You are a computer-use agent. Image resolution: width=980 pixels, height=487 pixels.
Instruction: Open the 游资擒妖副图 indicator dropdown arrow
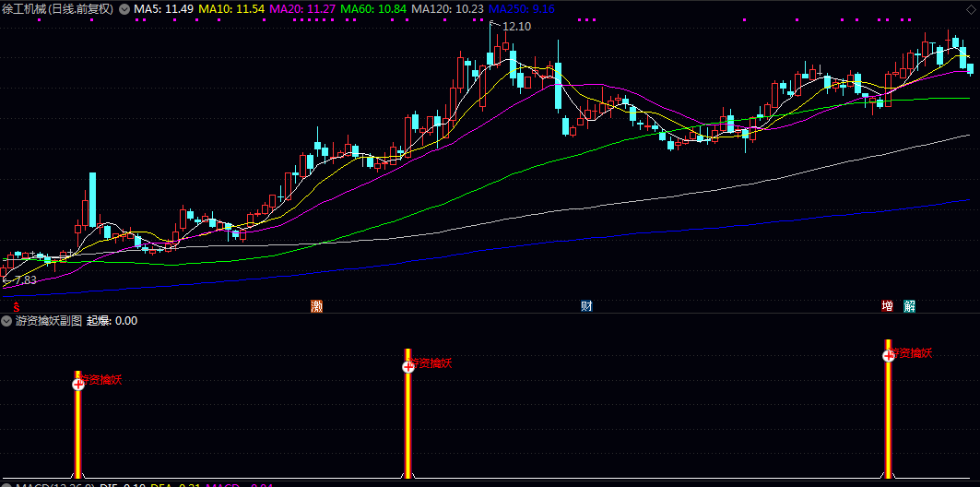(x=7, y=321)
